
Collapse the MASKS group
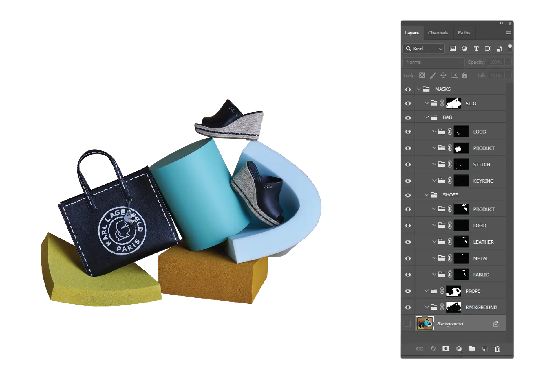tap(419, 89)
